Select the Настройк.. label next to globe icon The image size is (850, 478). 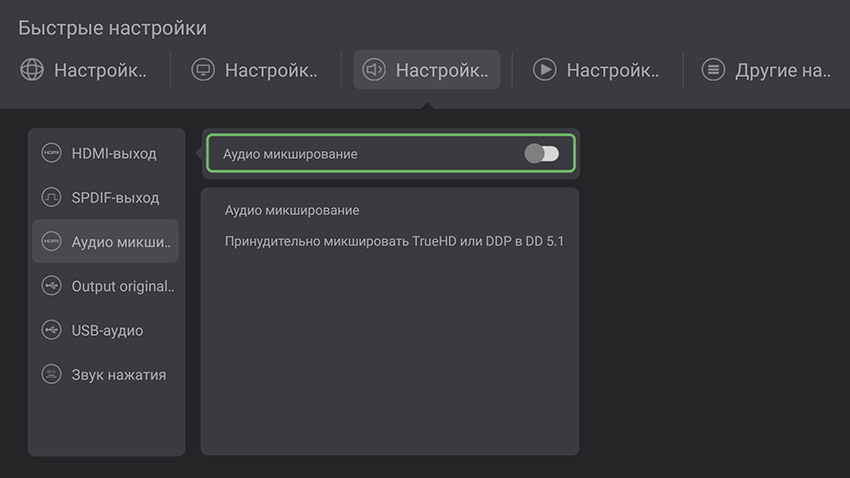100,71
